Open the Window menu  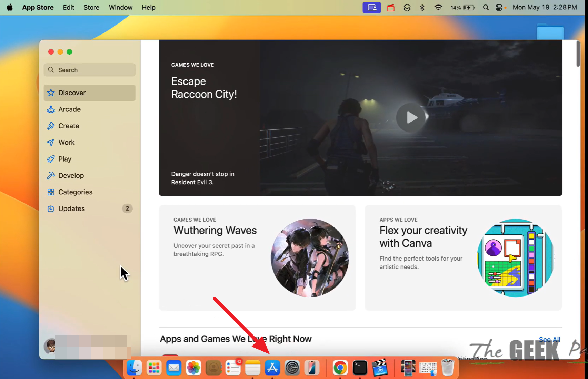click(x=121, y=7)
